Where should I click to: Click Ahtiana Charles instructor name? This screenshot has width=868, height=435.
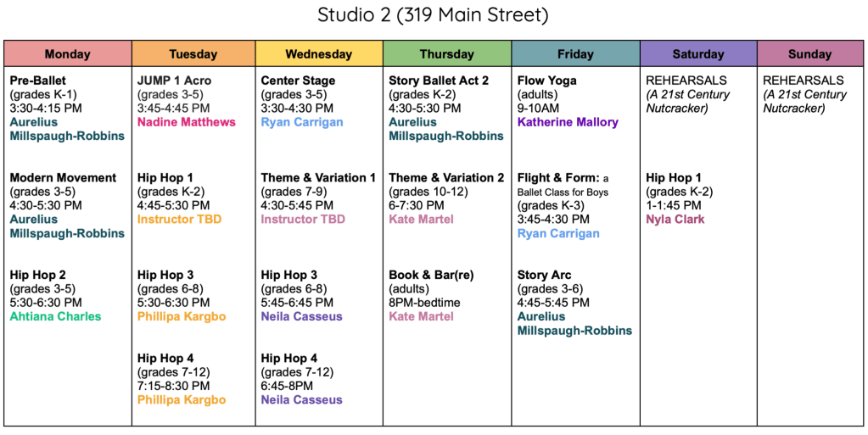[x=55, y=316]
